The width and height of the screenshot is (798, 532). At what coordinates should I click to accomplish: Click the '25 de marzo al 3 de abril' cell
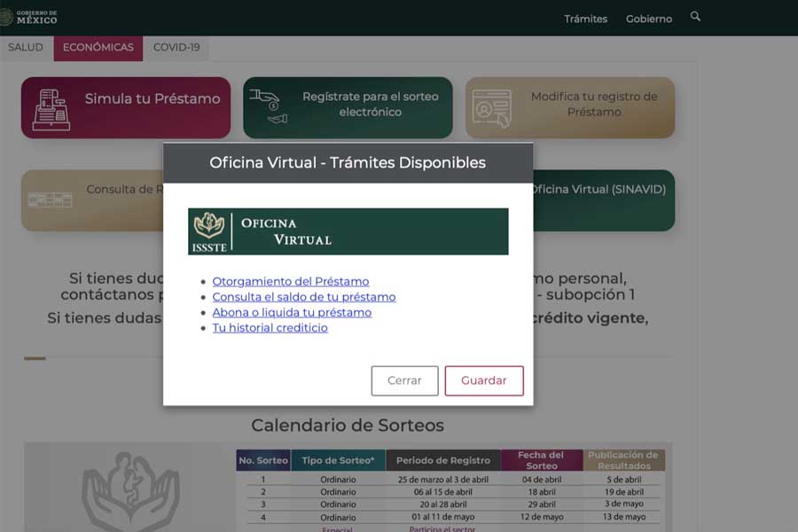[x=443, y=480]
